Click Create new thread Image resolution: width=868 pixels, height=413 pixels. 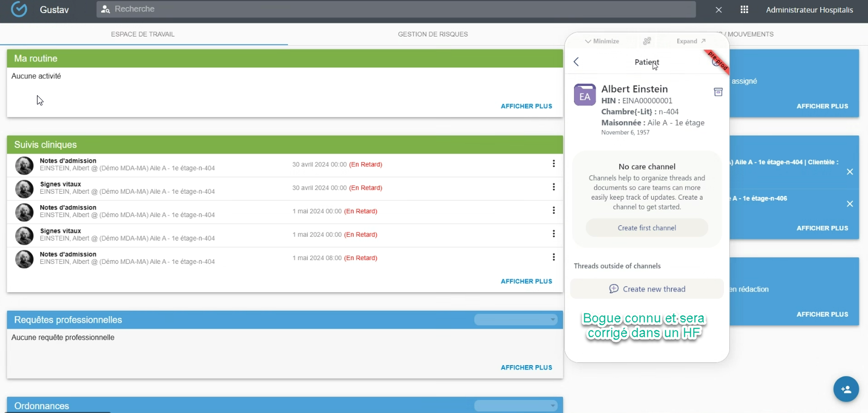pyautogui.click(x=647, y=289)
